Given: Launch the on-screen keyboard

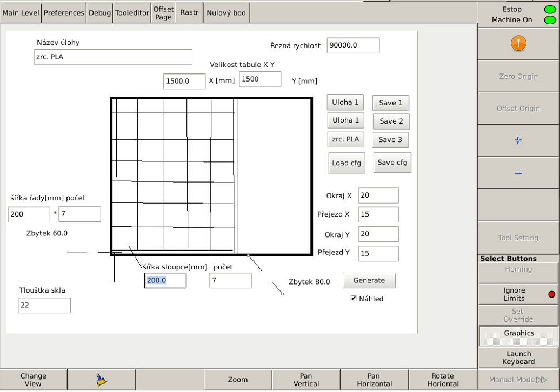Looking at the screenshot, I should point(518,357).
